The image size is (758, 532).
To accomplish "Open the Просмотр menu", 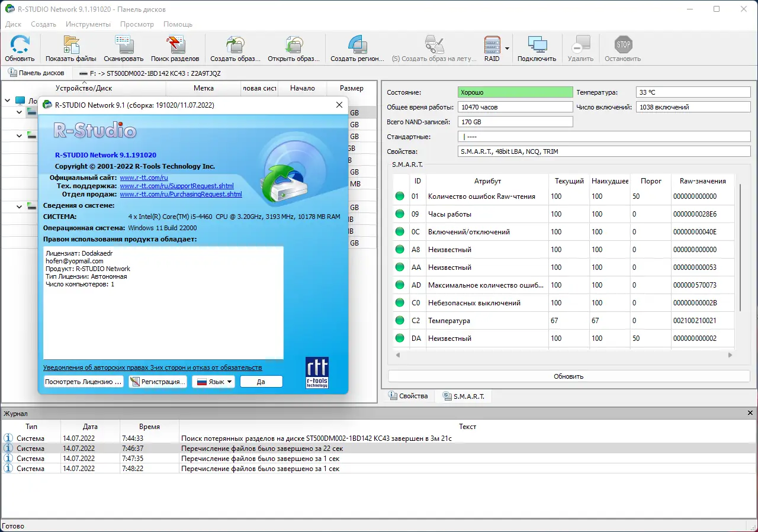I will tap(137, 24).
